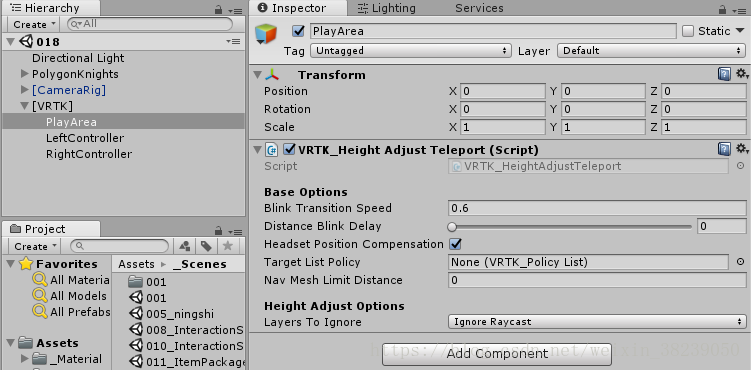Click the Hierarchy search field
This screenshot has height=370, width=751.
point(150,24)
